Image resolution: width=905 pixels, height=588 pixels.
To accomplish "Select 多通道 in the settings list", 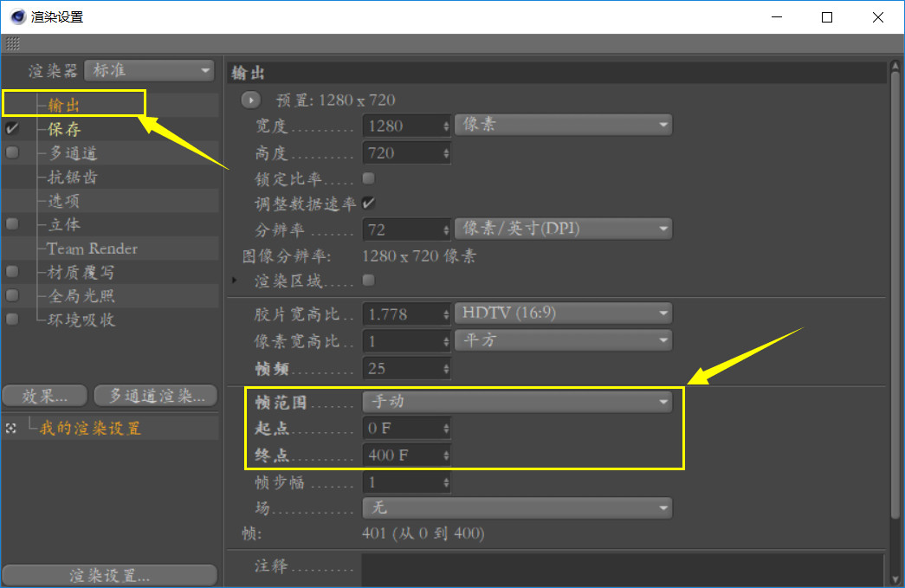I will click(x=73, y=153).
